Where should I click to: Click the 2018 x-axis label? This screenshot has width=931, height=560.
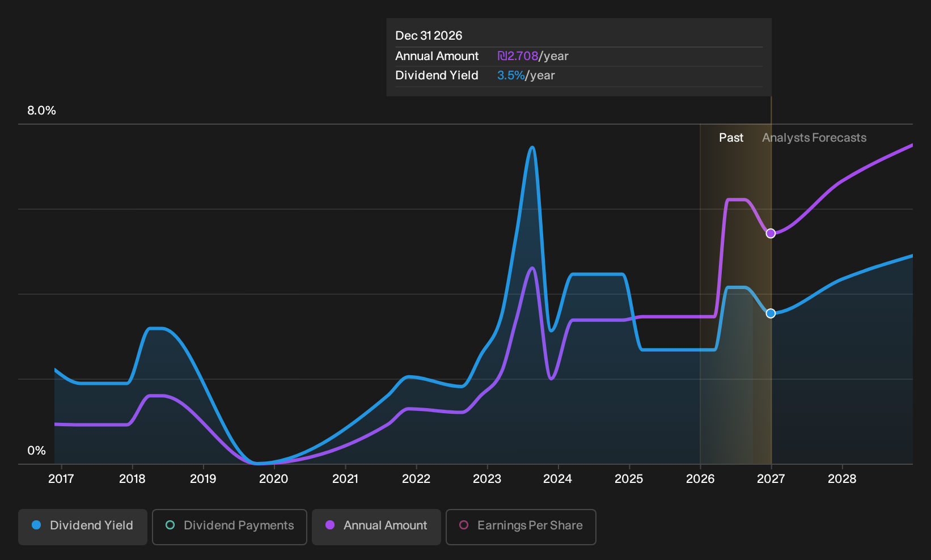point(132,479)
